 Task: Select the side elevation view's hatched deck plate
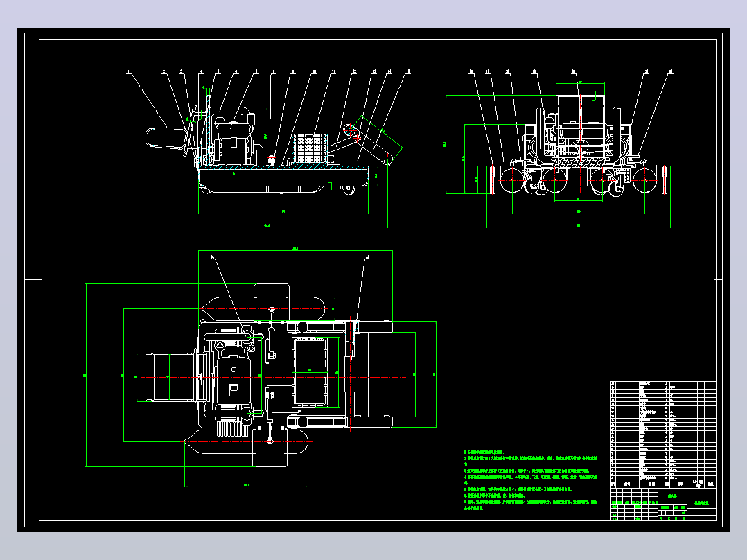(x=283, y=168)
